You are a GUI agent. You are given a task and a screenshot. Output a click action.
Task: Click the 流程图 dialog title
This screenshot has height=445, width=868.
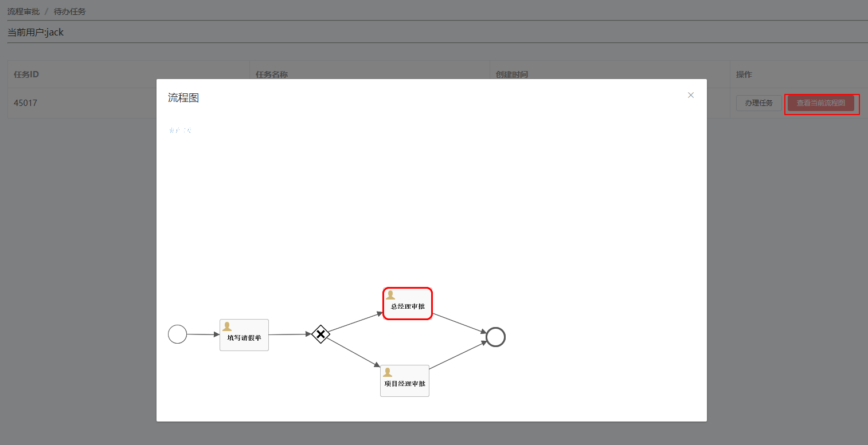[183, 98]
